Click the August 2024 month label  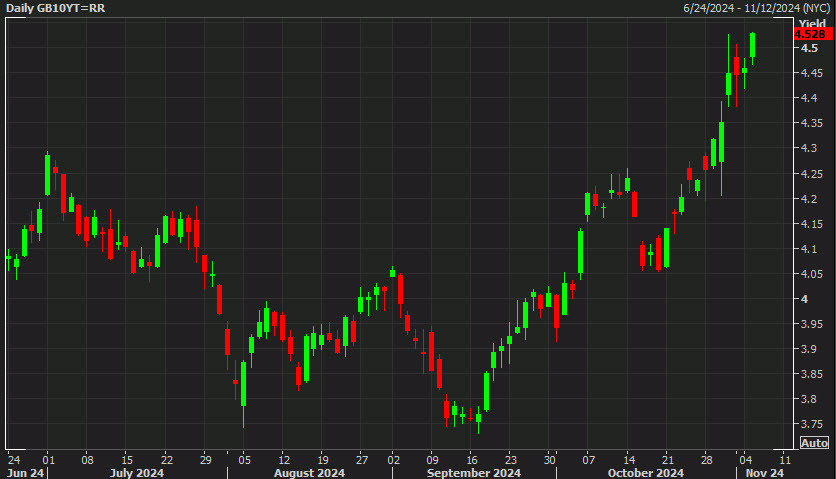(309, 473)
